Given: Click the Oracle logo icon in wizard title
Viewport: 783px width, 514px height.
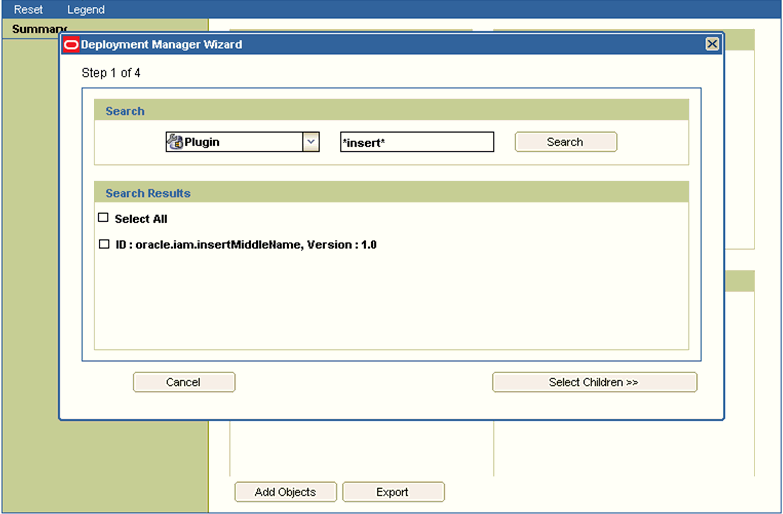Looking at the screenshot, I should tap(71, 44).
